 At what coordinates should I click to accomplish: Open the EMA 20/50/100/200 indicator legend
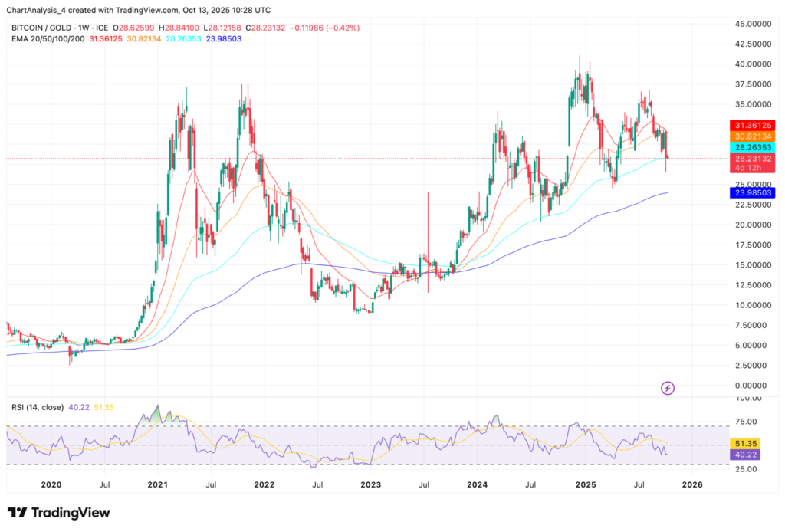pyautogui.click(x=44, y=38)
